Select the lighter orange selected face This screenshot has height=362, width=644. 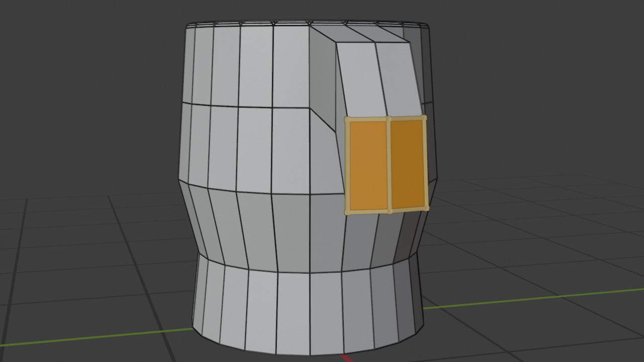coord(368,165)
